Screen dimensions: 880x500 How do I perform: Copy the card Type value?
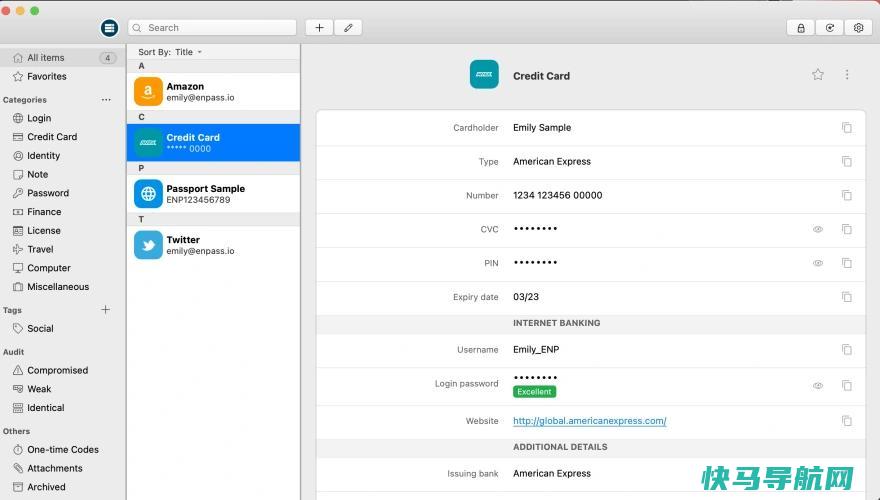click(847, 162)
